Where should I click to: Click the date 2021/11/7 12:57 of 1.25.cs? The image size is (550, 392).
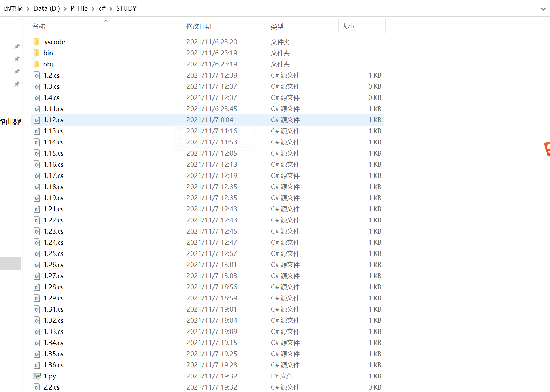(212, 253)
